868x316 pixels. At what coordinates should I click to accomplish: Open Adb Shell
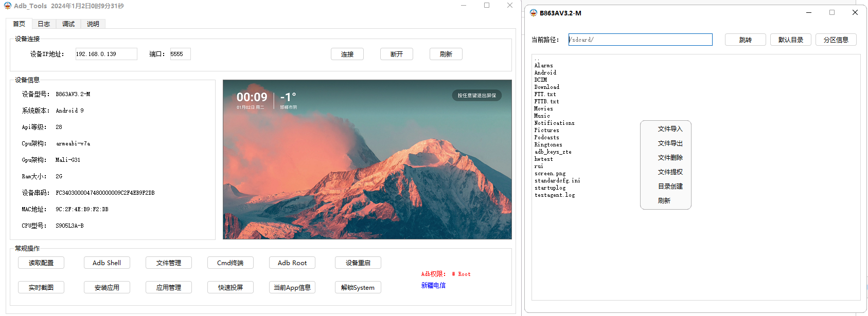[x=107, y=263]
